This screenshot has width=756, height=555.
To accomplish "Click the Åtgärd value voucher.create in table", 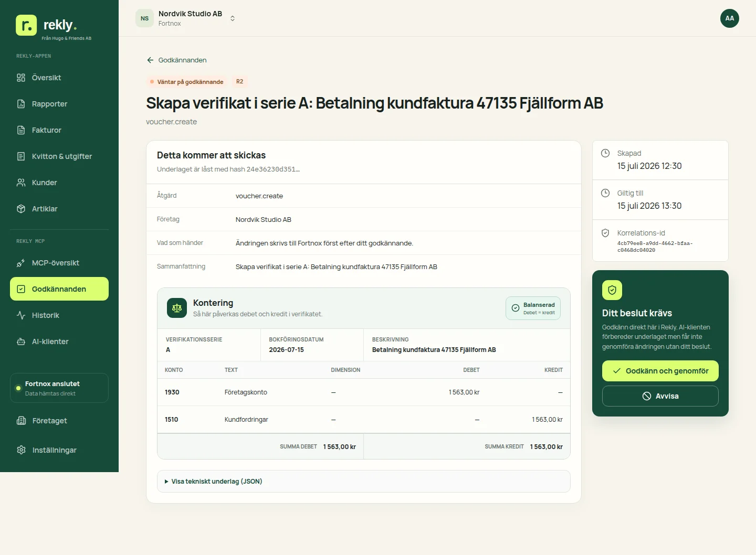I will (259, 196).
